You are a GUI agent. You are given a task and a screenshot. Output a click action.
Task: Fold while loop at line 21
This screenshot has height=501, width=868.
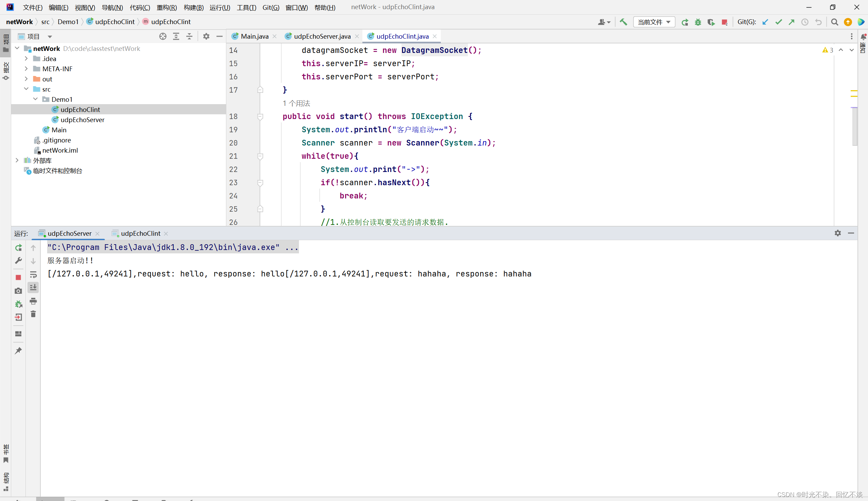click(260, 156)
